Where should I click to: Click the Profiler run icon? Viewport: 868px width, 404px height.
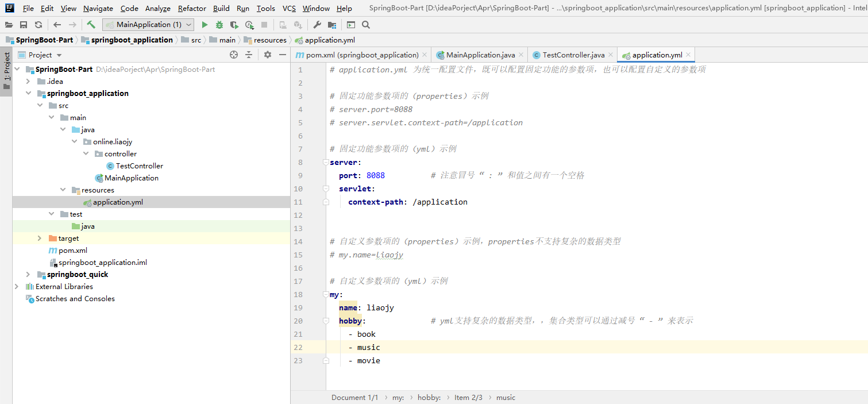249,25
